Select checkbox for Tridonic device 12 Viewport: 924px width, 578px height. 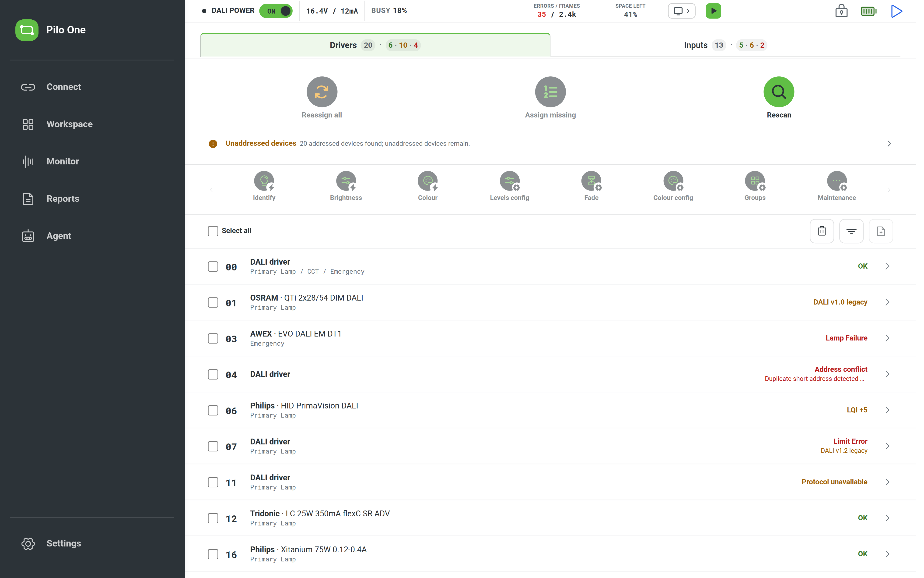tap(213, 518)
